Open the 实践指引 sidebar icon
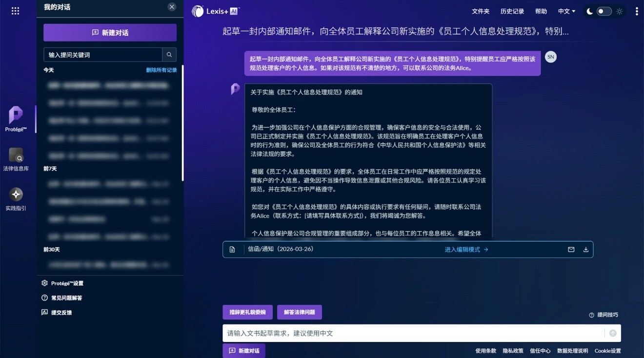 (15, 194)
